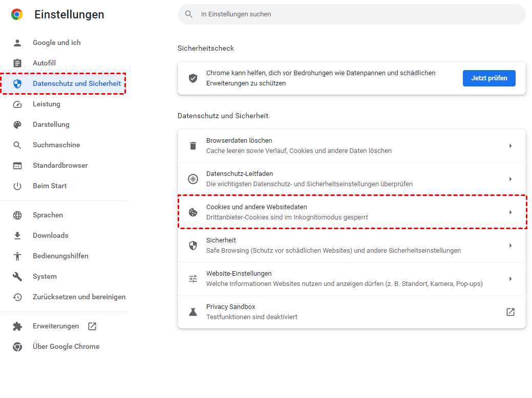This screenshot has height=398, width=532.
Task: Click the flask icon for Privacy Sandbox
Action: point(193,312)
